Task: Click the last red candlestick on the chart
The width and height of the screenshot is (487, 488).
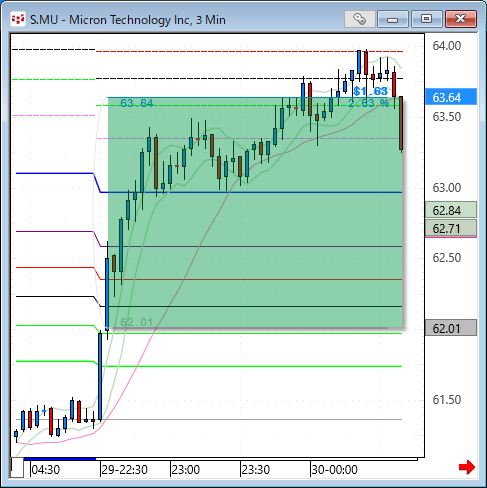Action: click(401, 123)
